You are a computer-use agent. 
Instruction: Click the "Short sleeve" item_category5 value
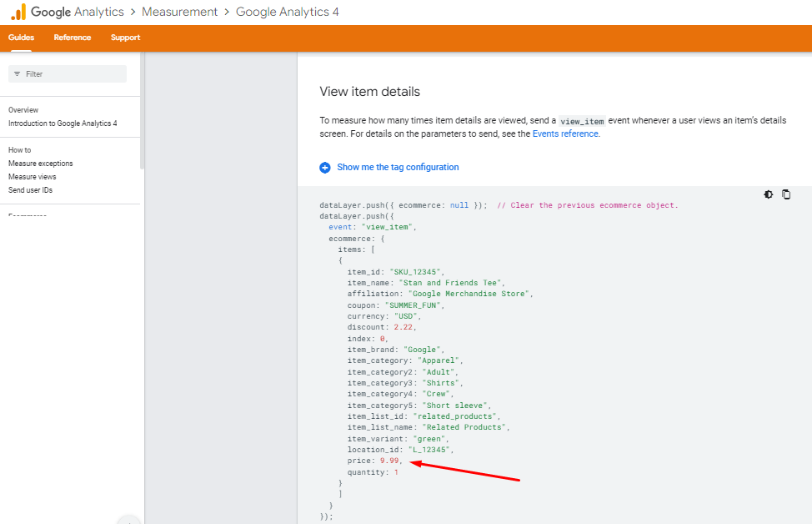click(456, 406)
